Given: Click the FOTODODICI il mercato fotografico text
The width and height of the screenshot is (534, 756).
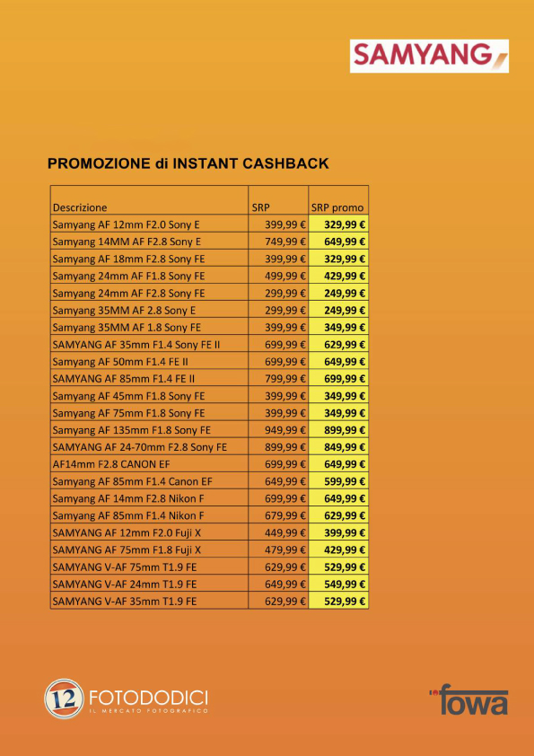Looking at the screenshot, I should (148, 701).
